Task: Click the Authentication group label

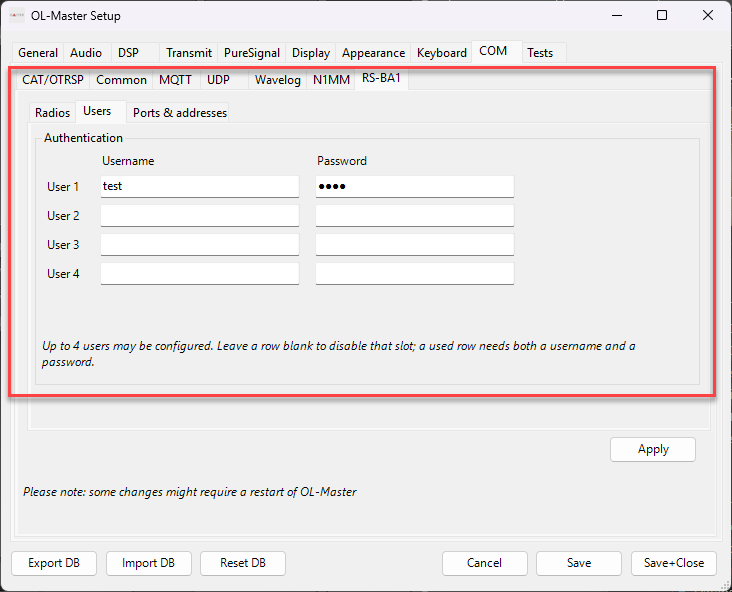Action: pyautogui.click(x=83, y=138)
